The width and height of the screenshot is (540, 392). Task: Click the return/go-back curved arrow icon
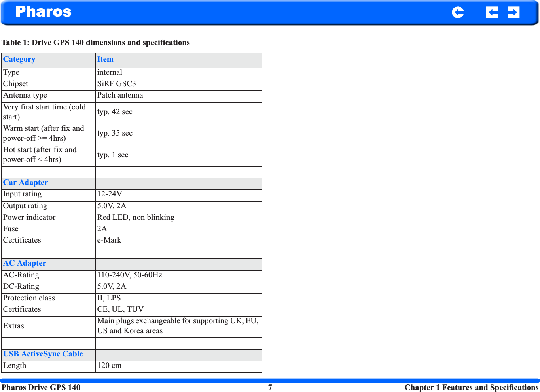pos(458,13)
